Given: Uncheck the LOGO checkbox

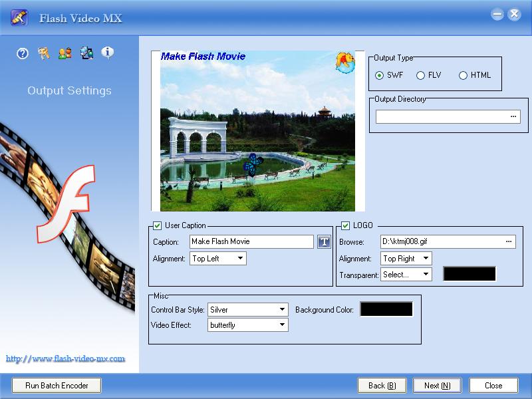Looking at the screenshot, I should point(346,225).
